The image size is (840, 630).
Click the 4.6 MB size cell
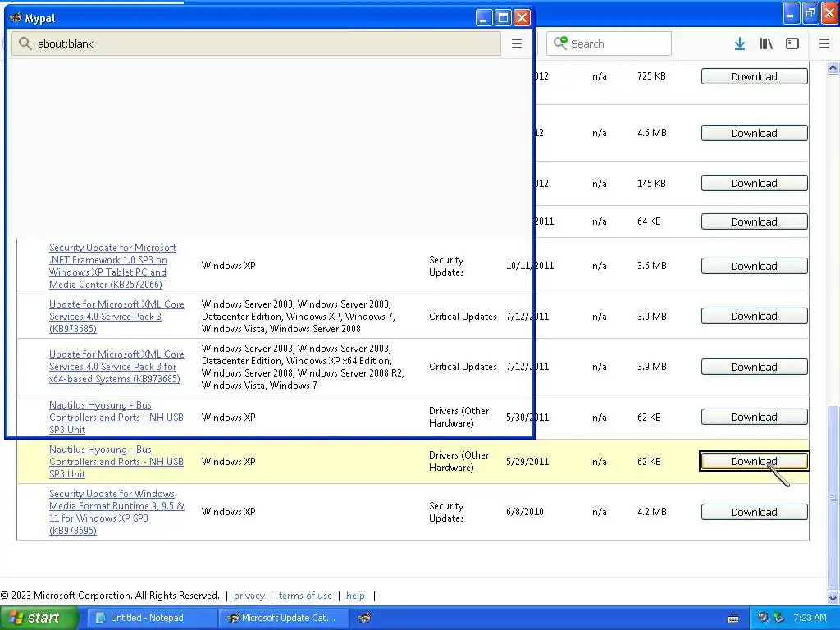652,132
